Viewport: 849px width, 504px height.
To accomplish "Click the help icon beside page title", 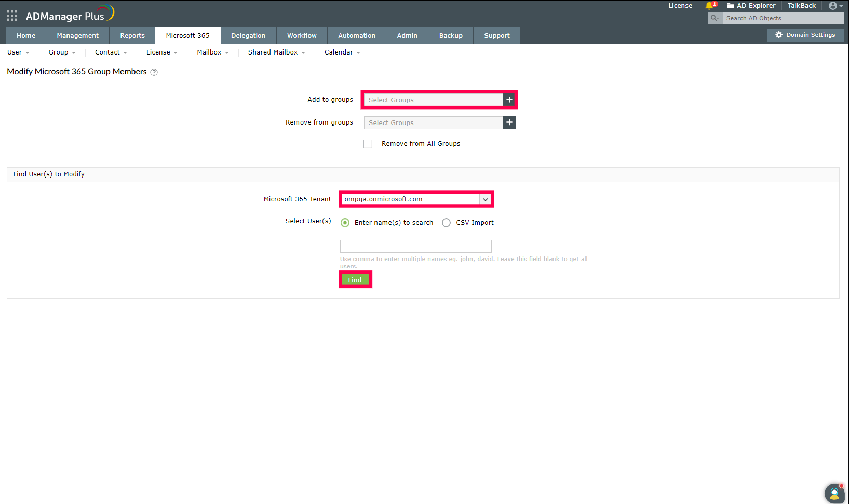I will coord(154,72).
